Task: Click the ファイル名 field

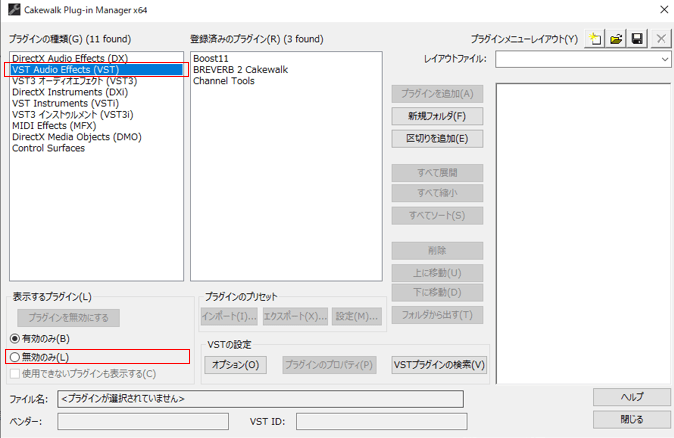Action: point(260,399)
